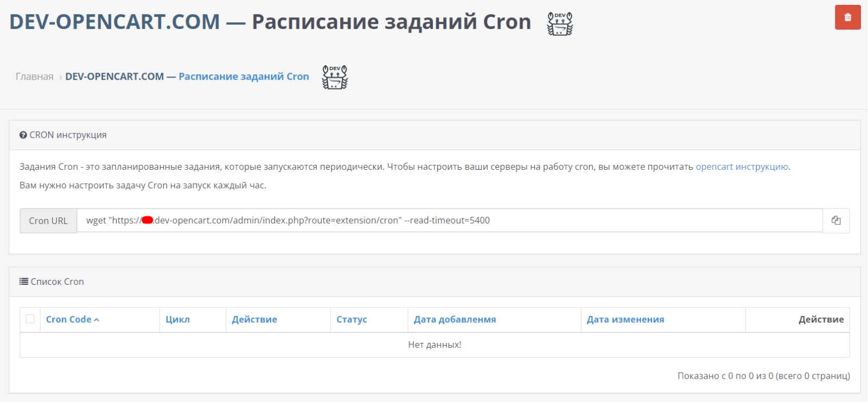Open the opencart инструкцию link
The image size is (868, 402).
point(742,167)
